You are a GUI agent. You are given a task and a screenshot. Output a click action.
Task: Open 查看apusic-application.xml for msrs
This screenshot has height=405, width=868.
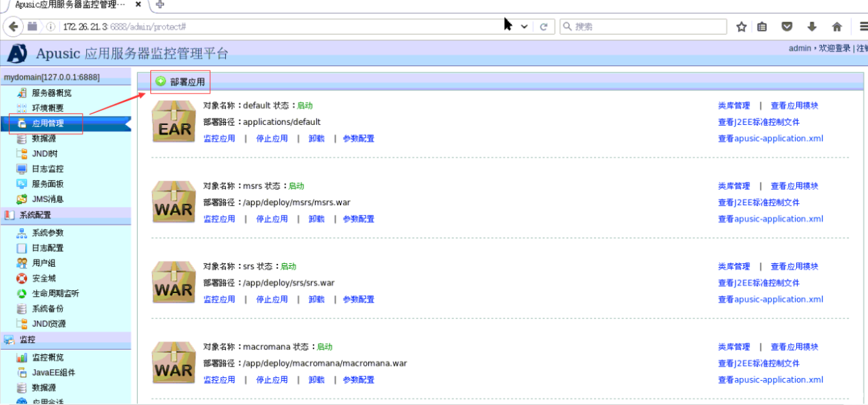[x=771, y=219]
